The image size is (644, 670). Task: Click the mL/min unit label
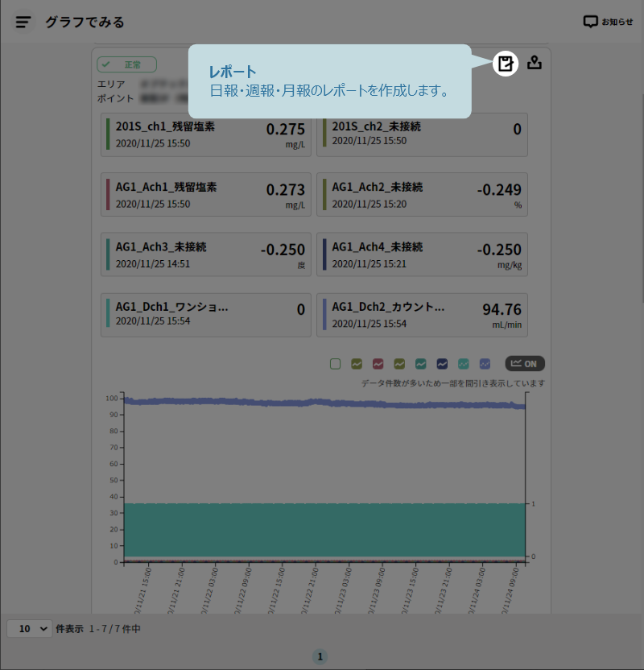click(506, 325)
